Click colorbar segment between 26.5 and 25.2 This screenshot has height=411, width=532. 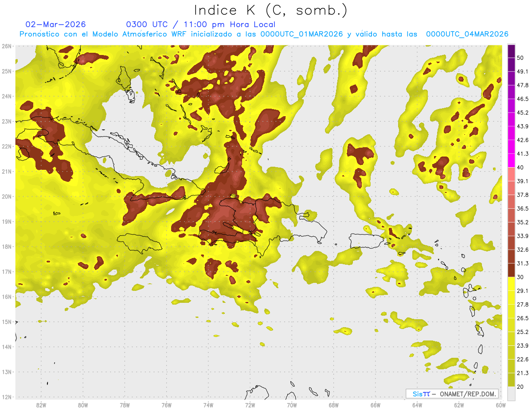tap(511, 325)
